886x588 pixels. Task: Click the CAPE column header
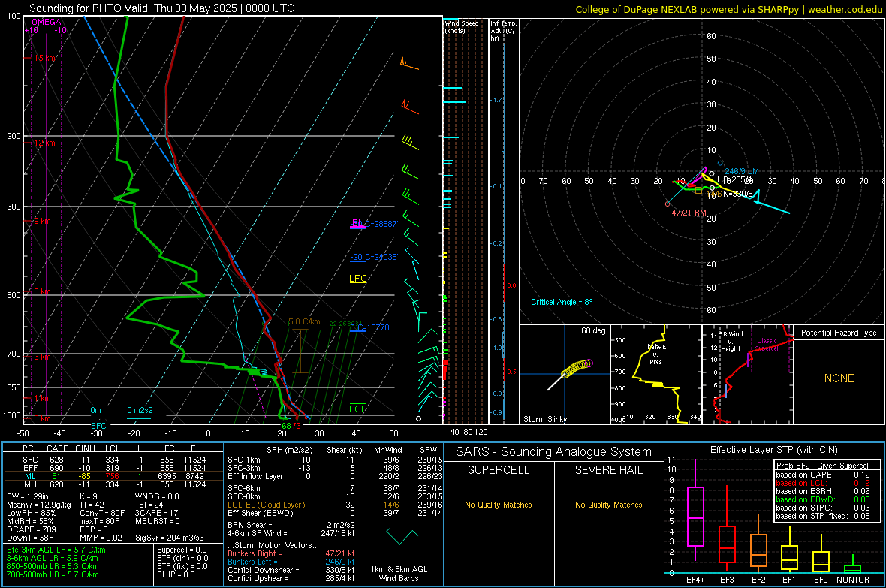tap(57, 448)
